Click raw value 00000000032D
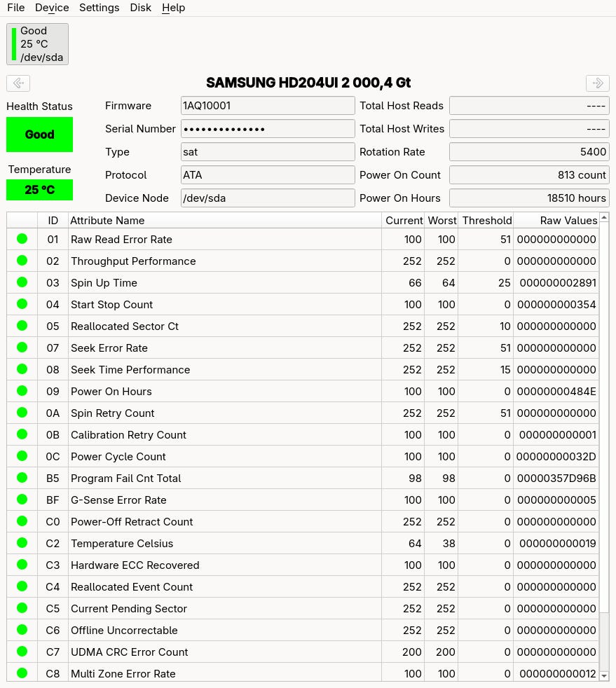 coord(556,457)
